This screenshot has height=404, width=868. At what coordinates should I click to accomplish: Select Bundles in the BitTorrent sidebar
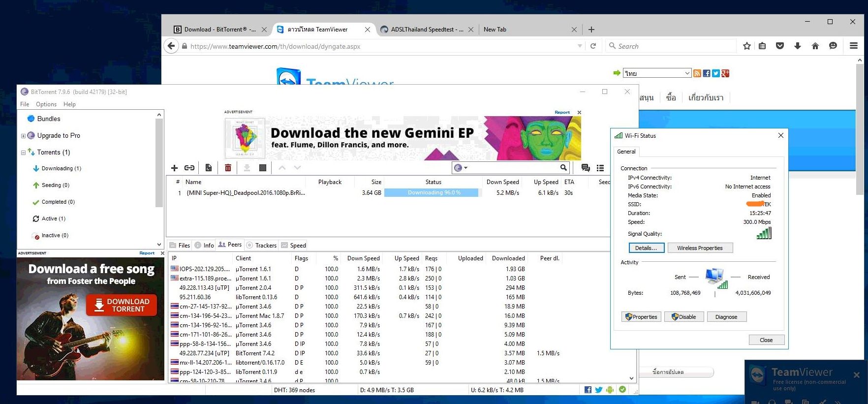49,119
